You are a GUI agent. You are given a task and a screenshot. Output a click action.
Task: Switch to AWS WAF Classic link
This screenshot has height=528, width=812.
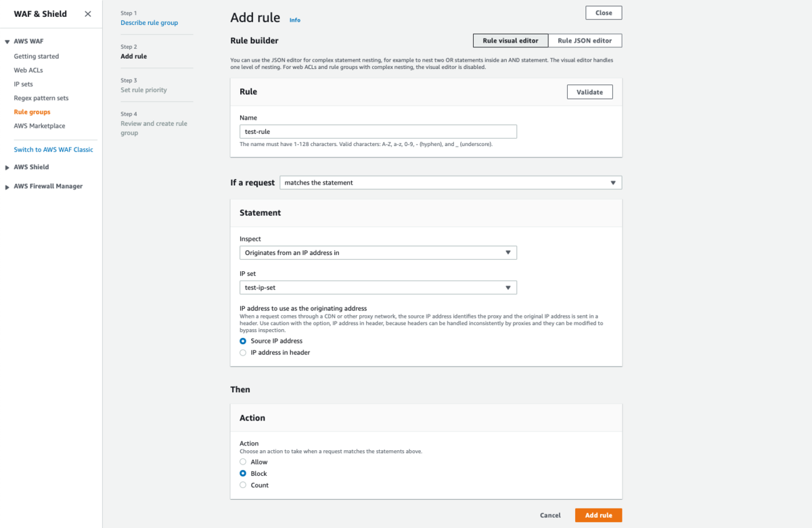pyautogui.click(x=53, y=149)
